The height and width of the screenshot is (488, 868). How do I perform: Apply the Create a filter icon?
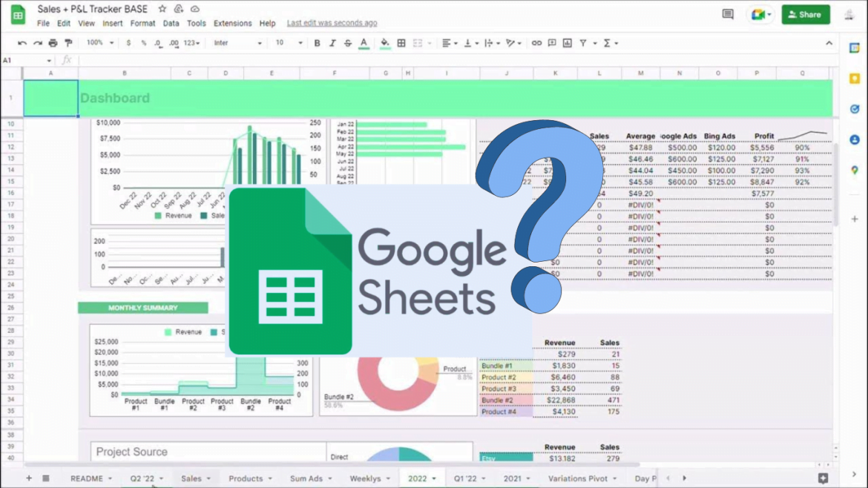point(583,43)
